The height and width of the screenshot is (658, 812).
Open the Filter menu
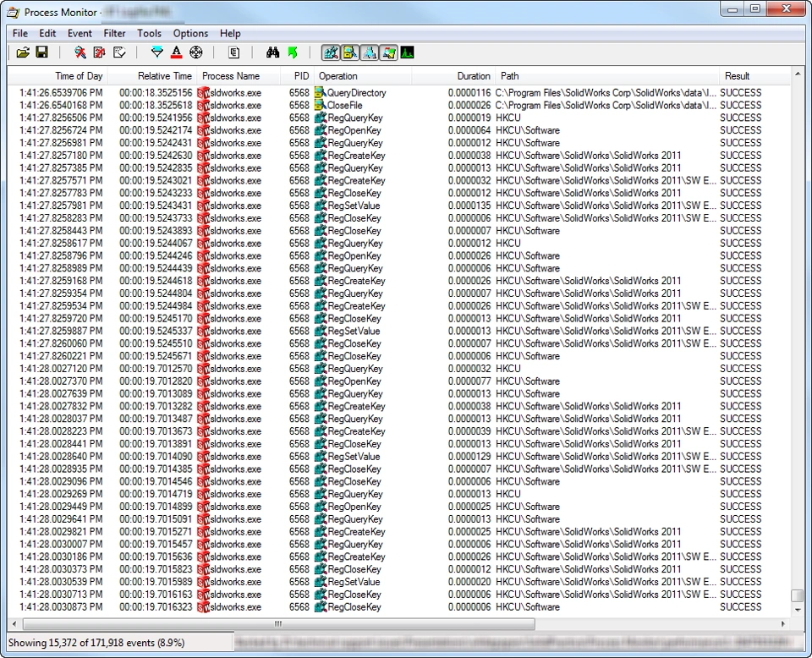click(x=114, y=33)
